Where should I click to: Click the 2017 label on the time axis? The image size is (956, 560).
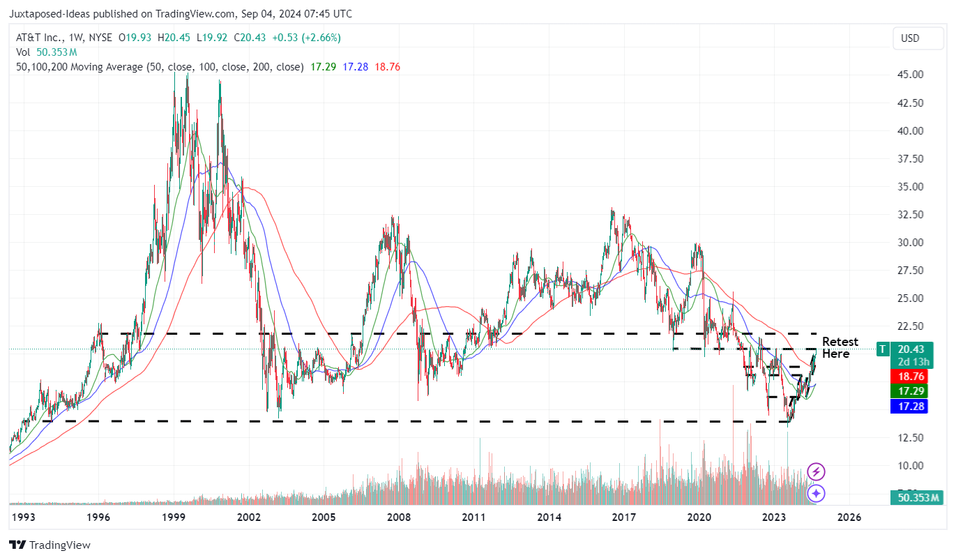click(624, 517)
